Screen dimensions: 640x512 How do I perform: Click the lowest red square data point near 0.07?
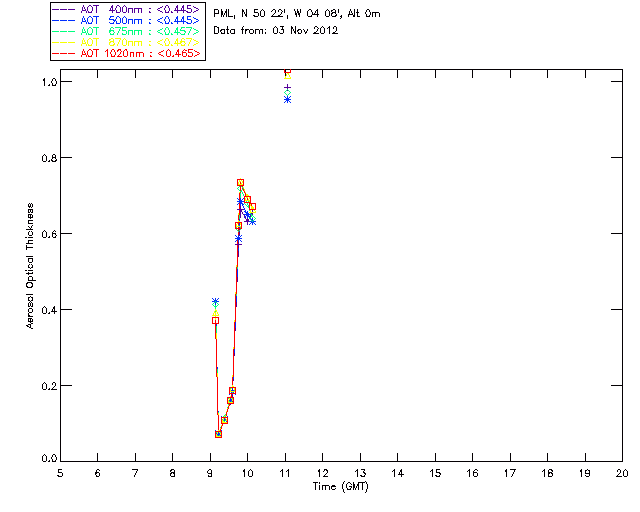click(218, 434)
